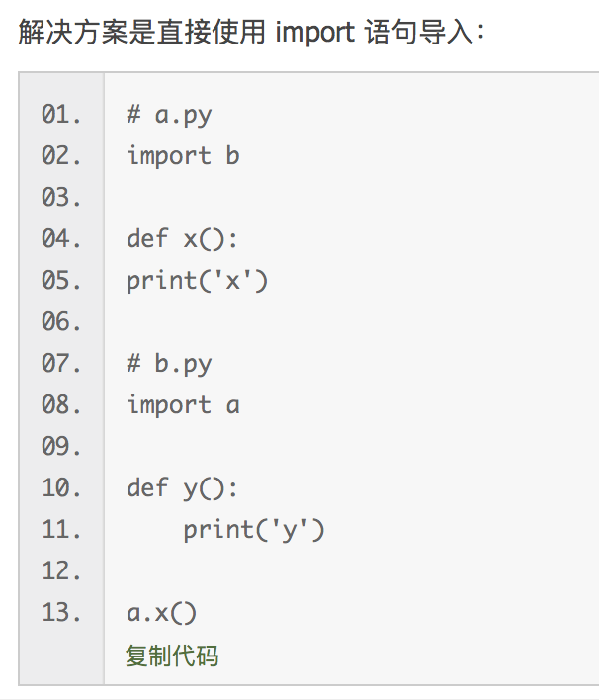Click line number 10 in the gutter
This screenshot has height=700, width=599.
61,488
